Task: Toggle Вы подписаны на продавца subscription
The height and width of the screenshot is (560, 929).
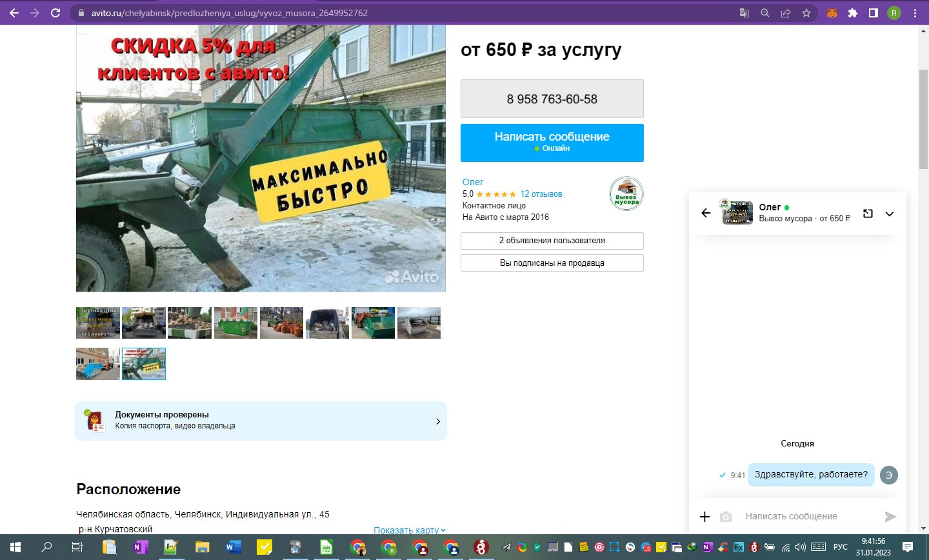Action: click(x=552, y=263)
